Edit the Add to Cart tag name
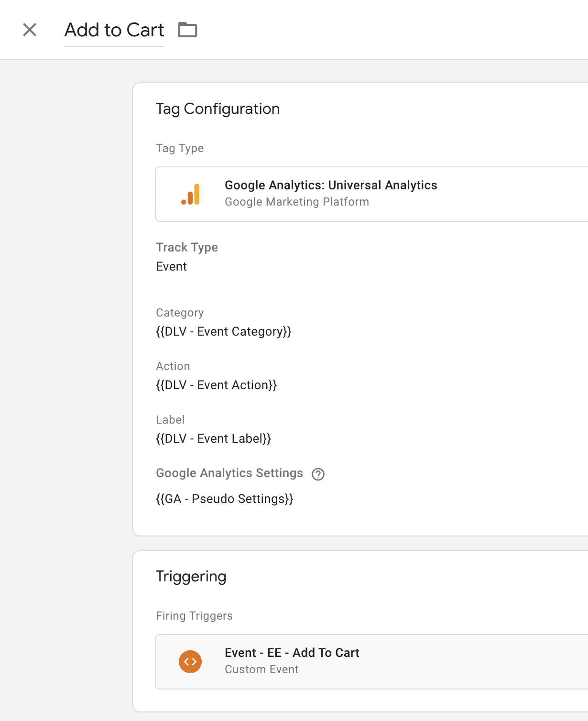 tap(114, 30)
